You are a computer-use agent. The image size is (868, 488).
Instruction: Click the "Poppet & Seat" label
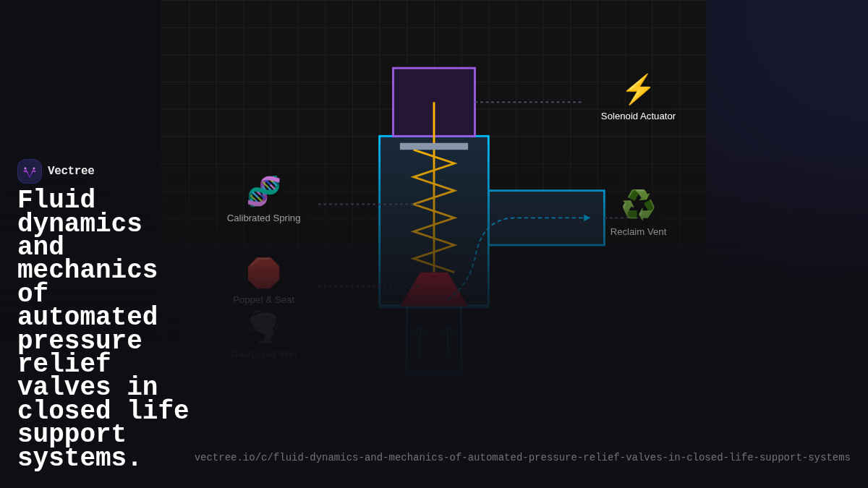pos(263,300)
